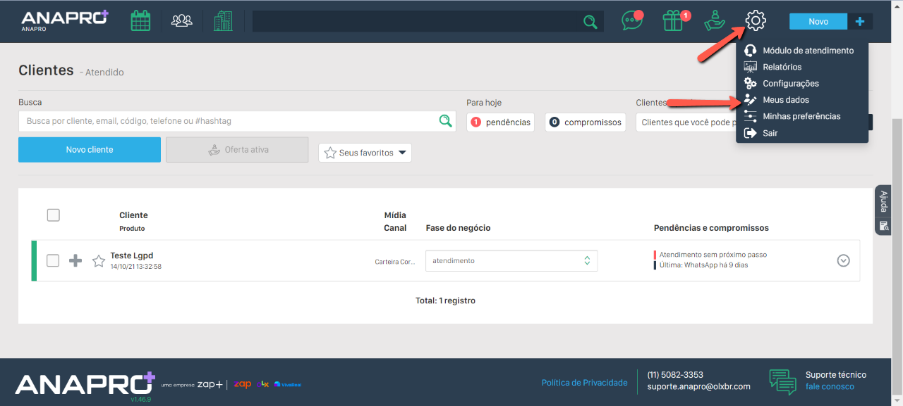Click the headset icon for Módulo de atendimento
Image resolution: width=903 pixels, height=406 pixels.
point(750,51)
